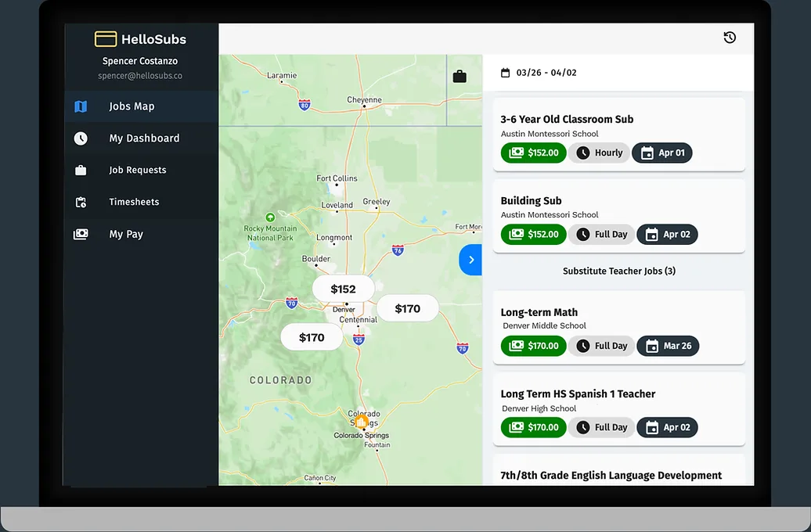The image size is (811, 532).
Task: Click $170.00 badge on Long-term Math card
Action: pyautogui.click(x=534, y=346)
